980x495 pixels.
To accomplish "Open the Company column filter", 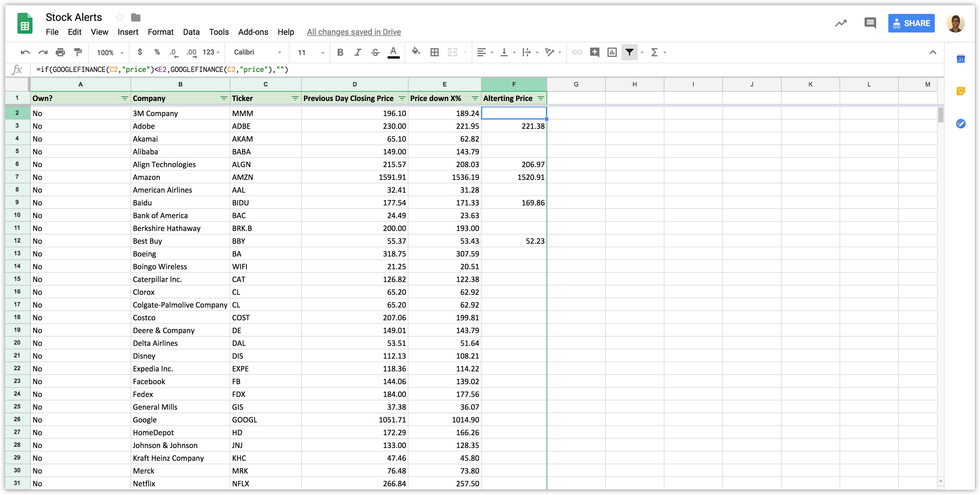I will (224, 99).
